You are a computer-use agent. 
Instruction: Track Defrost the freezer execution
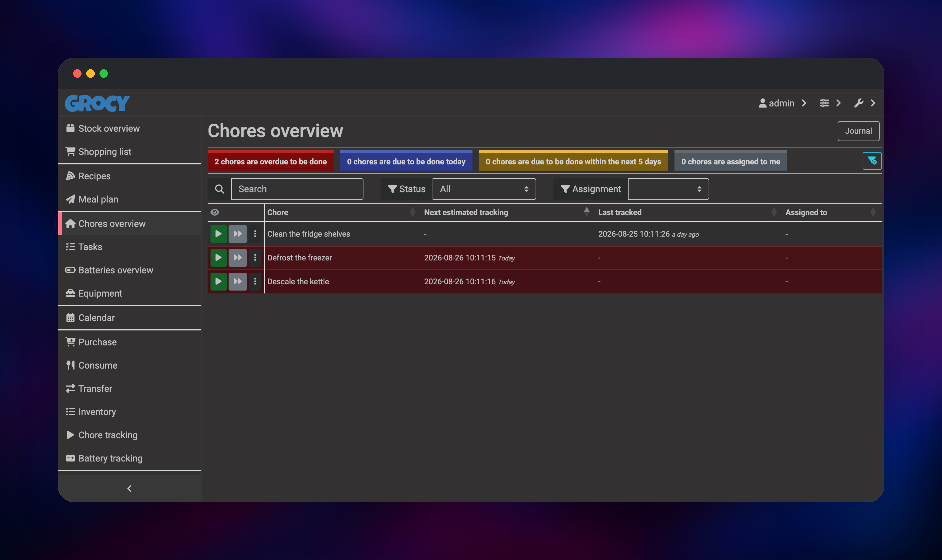pyautogui.click(x=218, y=258)
